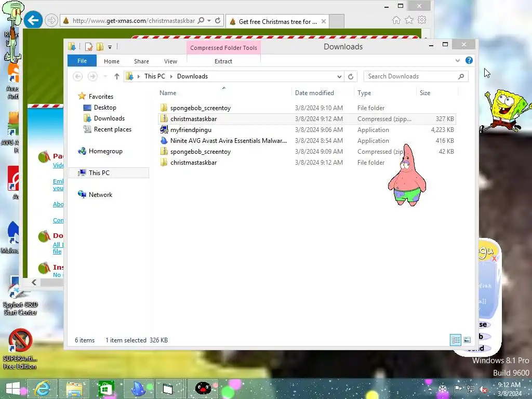Click the SpongeBob screen toy
Image resolution: width=532 pixels, height=399 pixels.
[505, 111]
